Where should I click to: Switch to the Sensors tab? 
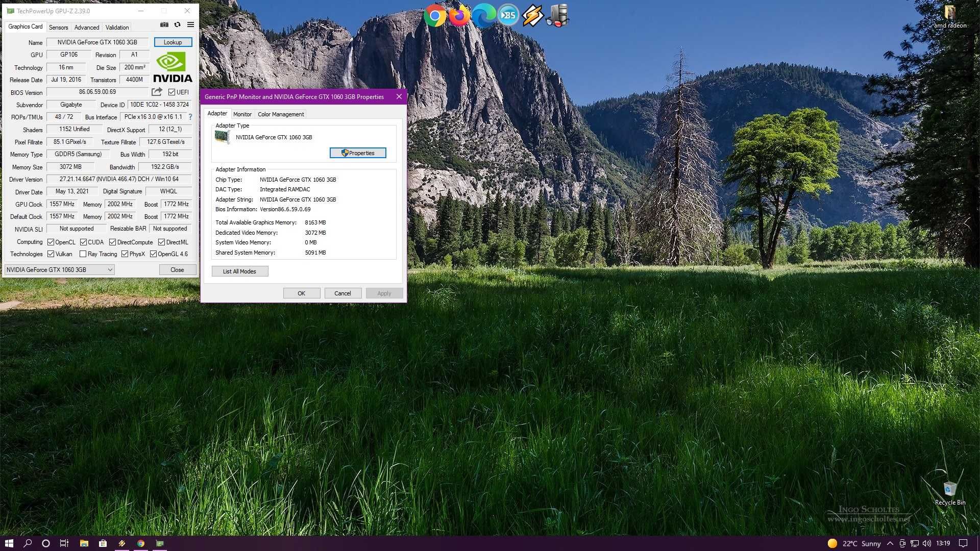(58, 28)
